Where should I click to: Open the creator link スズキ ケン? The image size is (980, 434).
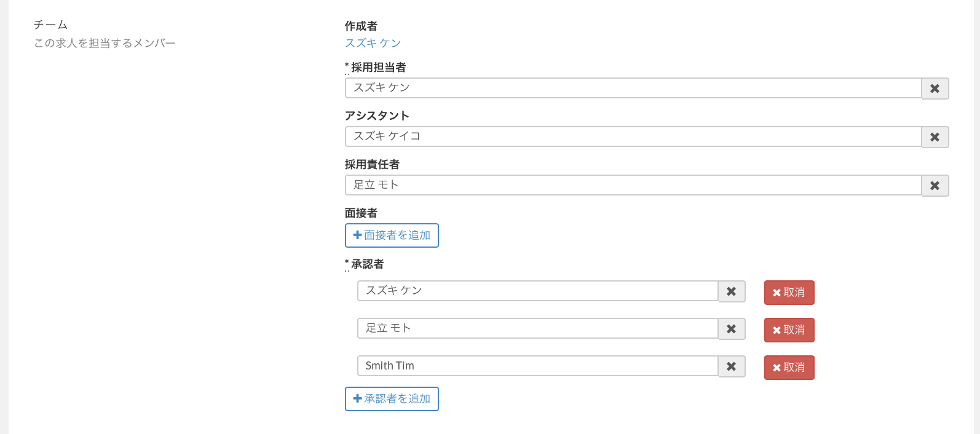click(373, 43)
